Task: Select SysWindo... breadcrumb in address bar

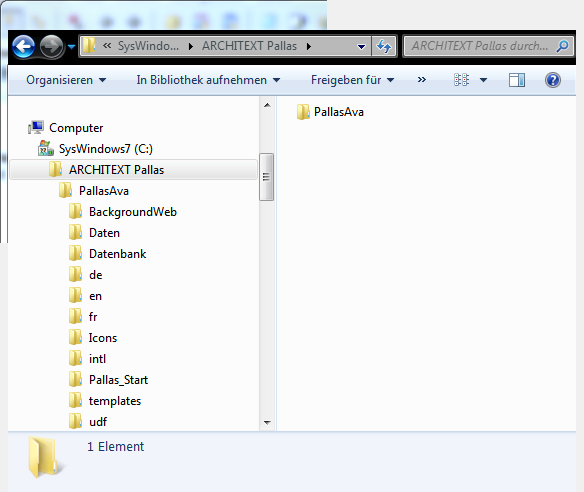Action: 148,46
